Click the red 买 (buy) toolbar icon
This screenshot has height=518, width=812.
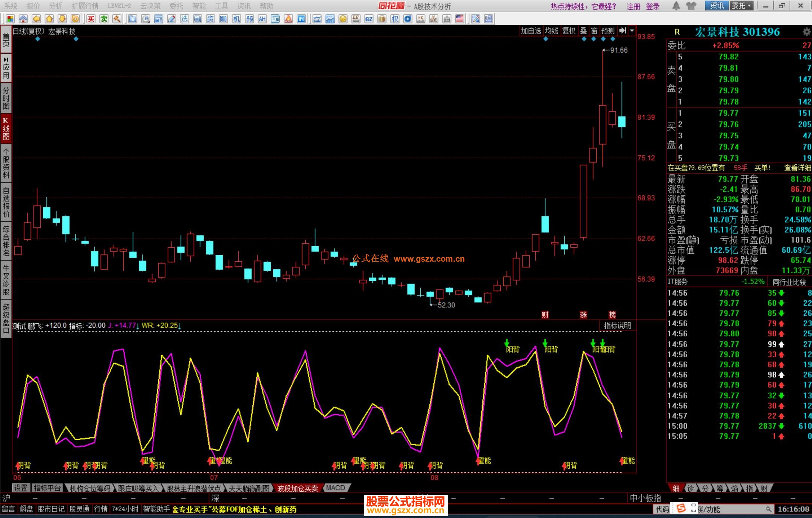pyautogui.click(x=91, y=19)
